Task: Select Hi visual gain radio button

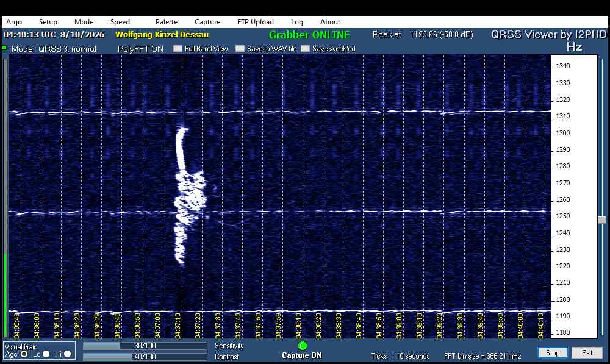Action: click(67, 354)
